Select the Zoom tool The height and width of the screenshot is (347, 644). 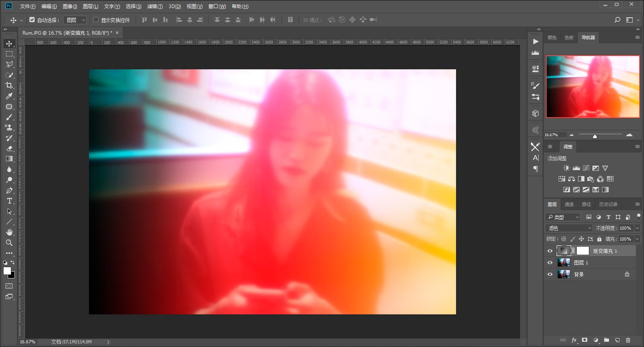[9, 243]
